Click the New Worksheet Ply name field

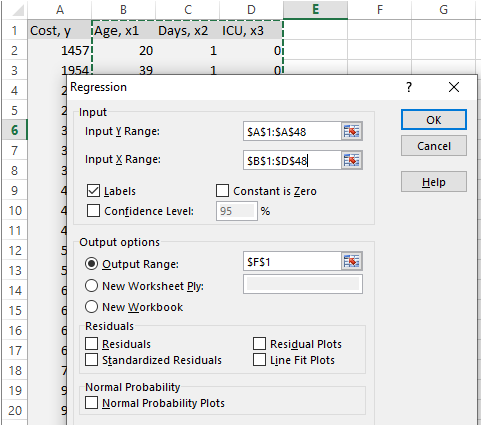coord(303,284)
